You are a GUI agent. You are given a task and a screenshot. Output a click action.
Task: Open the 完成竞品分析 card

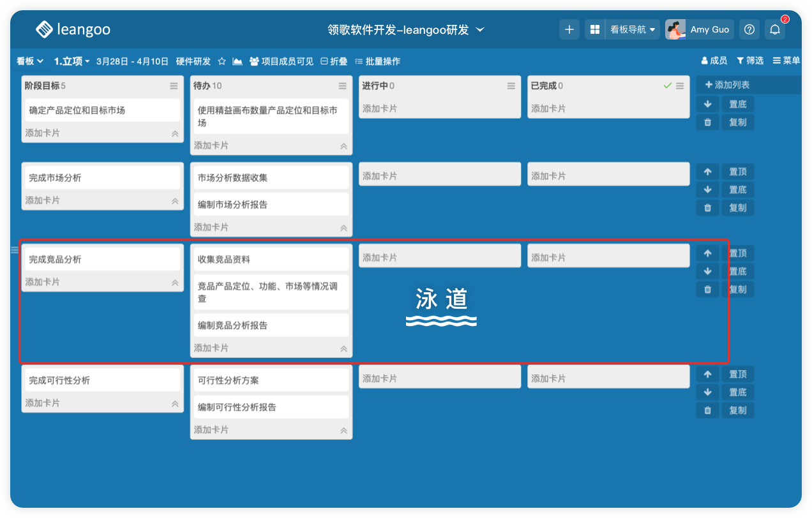tap(101, 260)
